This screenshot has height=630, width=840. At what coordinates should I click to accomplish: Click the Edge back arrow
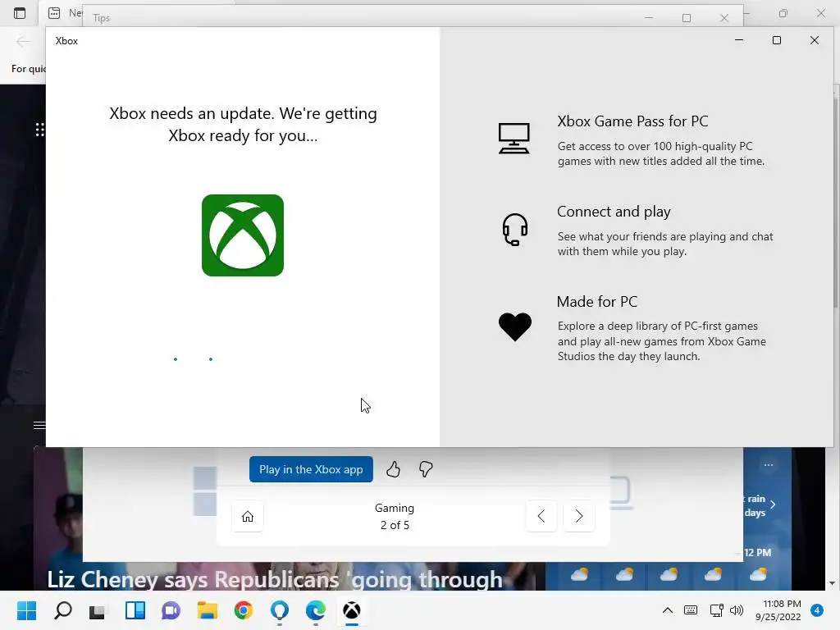coord(23,41)
